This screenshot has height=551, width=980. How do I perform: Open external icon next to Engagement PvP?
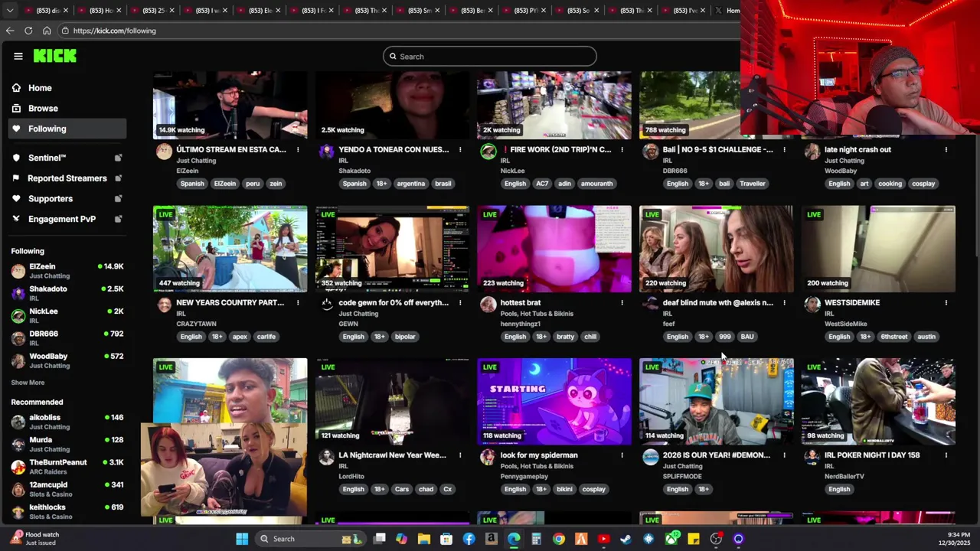(x=118, y=219)
